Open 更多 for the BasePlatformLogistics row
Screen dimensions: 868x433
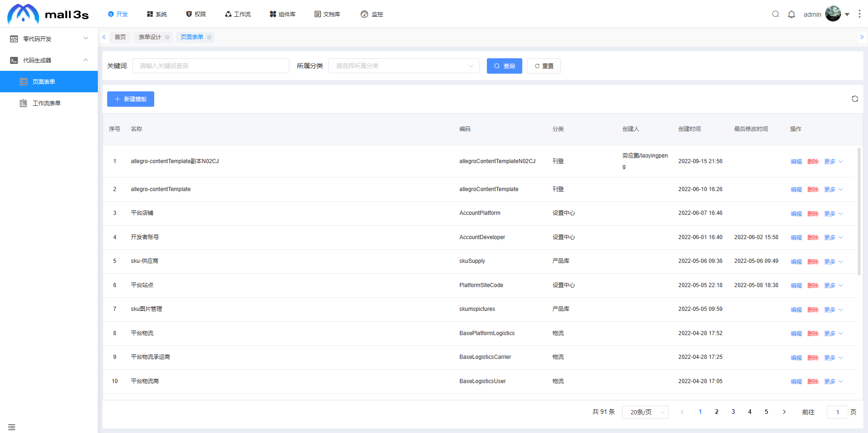tap(833, 334)
